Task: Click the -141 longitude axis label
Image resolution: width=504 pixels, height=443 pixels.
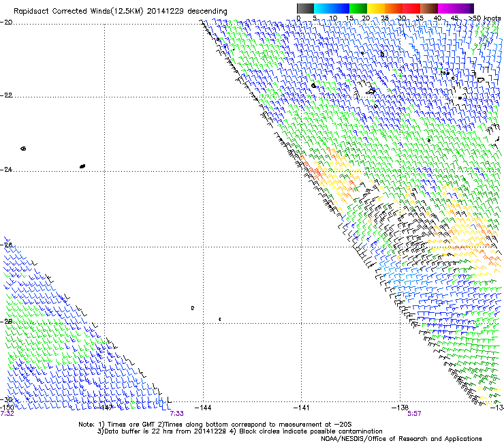Action: (x=302, y=408)
